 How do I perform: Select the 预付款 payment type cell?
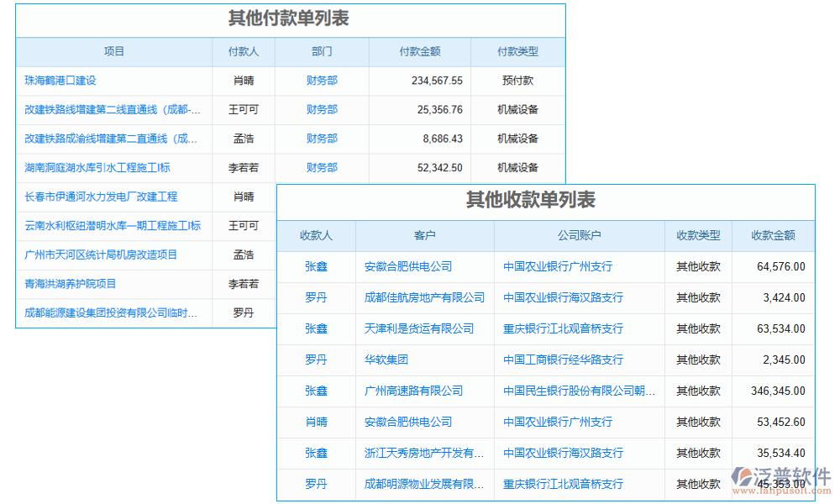pos(518,81)
